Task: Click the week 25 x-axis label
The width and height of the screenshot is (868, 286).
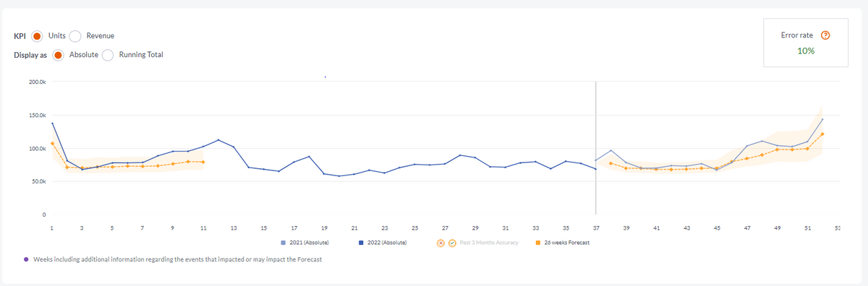Action: (414, 228)
